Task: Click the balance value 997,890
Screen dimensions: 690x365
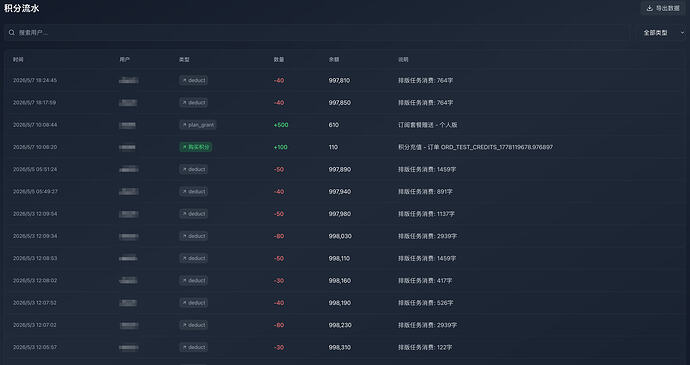Action: tap(340, 170)
